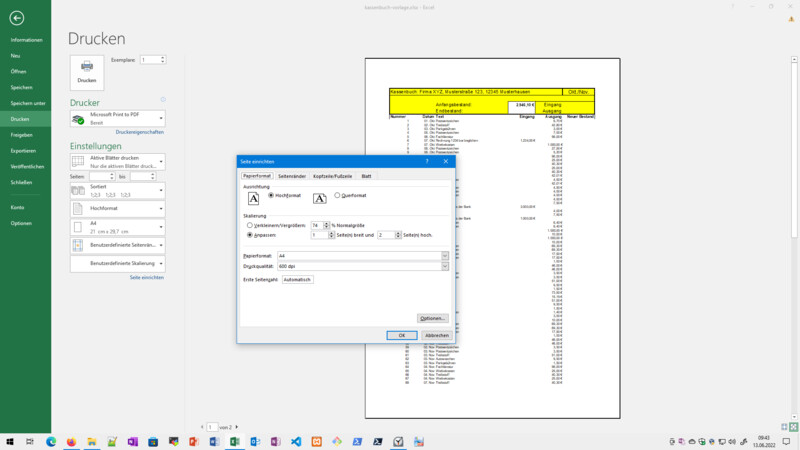Go to previous preview page arrow
The height and width of the screenshot is (450, 800).
click(x=202, y=427)
